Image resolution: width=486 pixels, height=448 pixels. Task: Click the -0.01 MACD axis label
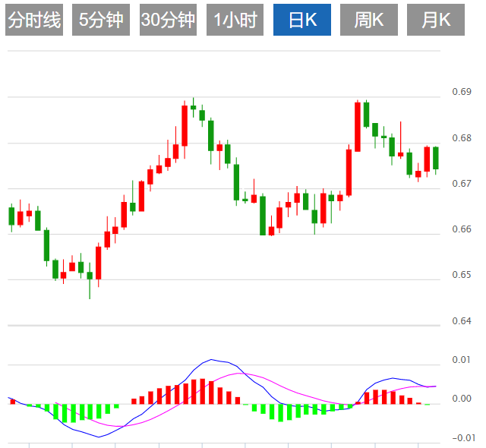pos(464,438)
